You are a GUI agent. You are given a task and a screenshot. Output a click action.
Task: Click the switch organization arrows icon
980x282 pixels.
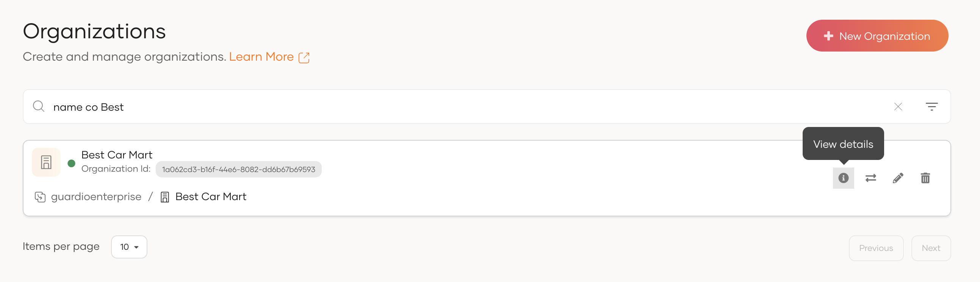pos(870,178)
